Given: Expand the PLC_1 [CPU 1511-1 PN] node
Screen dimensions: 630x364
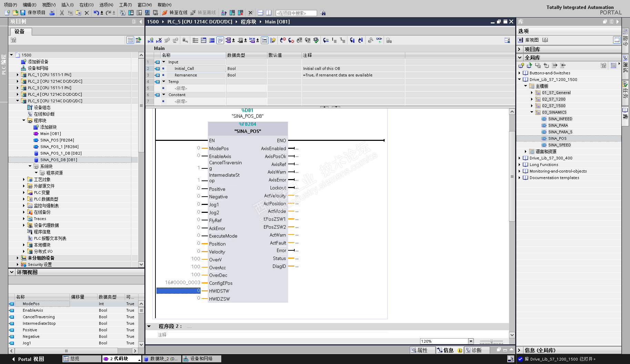Looking at the screenshot, I should tap(18, 75).
